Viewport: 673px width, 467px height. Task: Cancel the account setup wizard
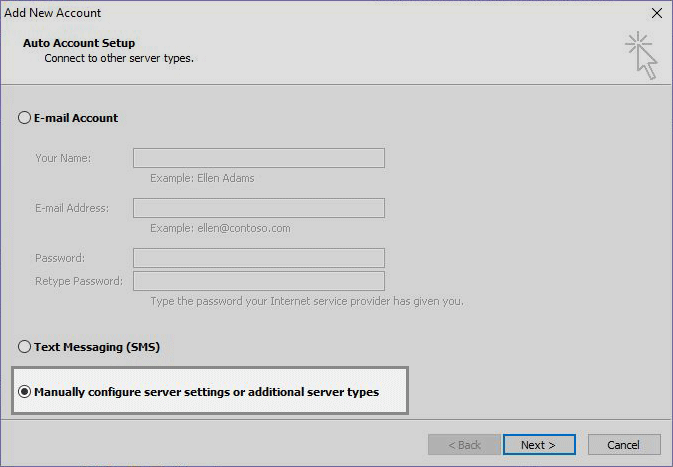click(623, 445)
